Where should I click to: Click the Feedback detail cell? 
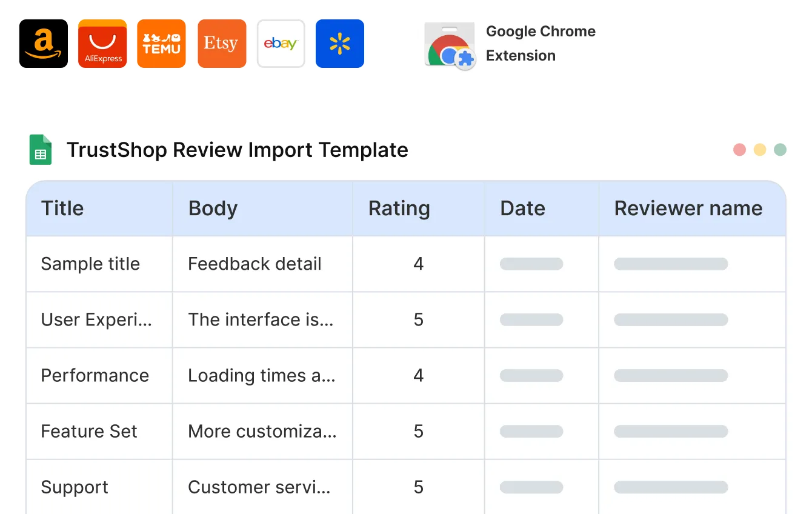(262, 264)
